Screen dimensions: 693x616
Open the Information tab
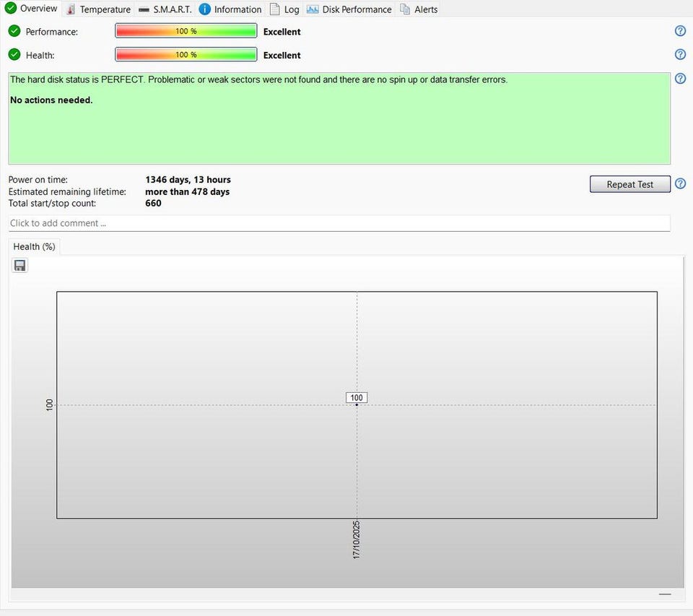pyautogui.click(x=230, y=9)
